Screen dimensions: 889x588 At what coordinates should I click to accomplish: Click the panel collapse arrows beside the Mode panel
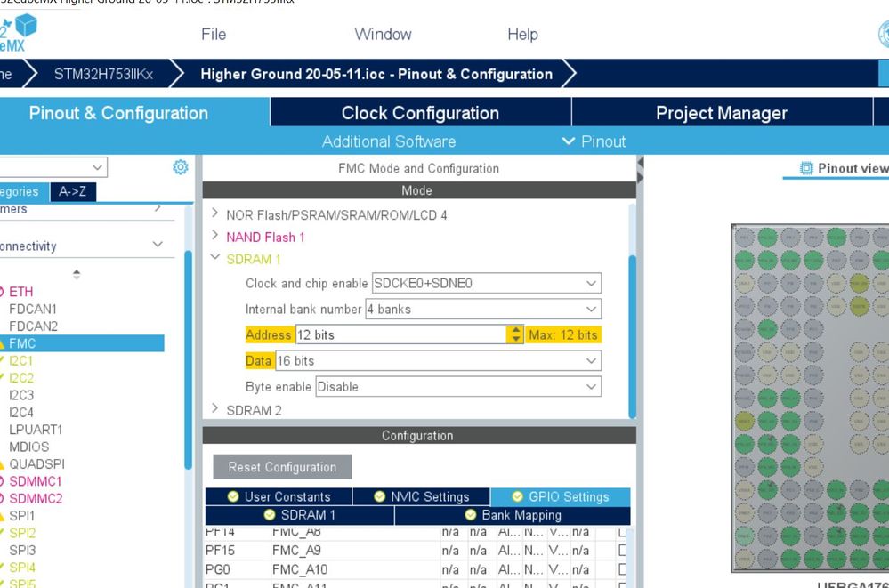point(640,170)
